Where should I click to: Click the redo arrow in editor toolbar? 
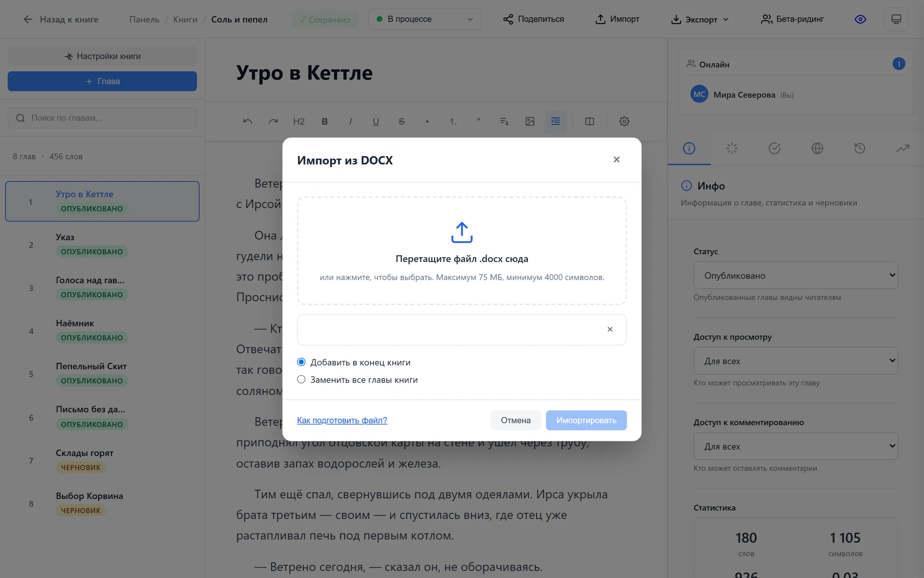273,121
